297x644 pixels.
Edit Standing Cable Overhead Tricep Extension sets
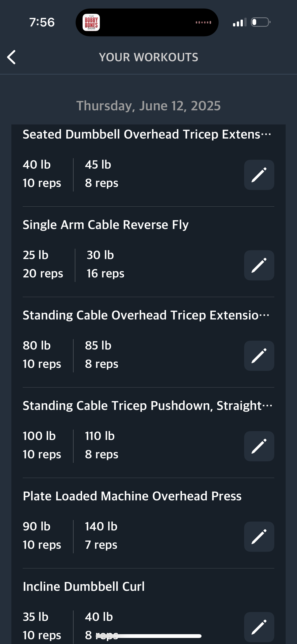[x=259, y=356]
